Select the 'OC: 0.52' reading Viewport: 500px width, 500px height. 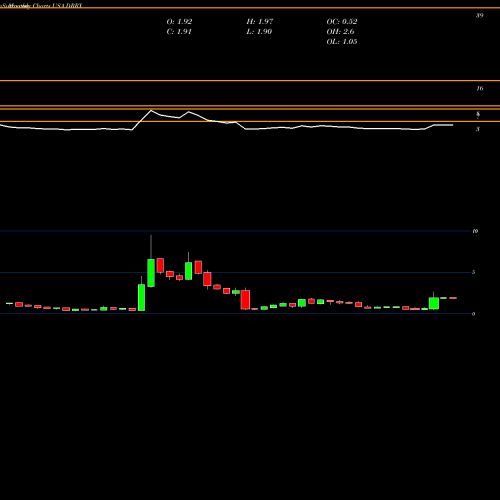(x=342, y=22)
